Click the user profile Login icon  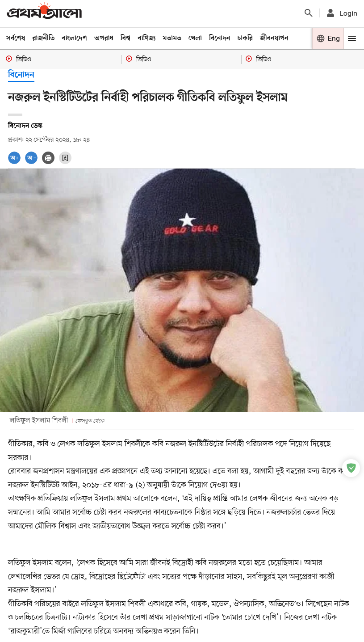coord(331,13)
